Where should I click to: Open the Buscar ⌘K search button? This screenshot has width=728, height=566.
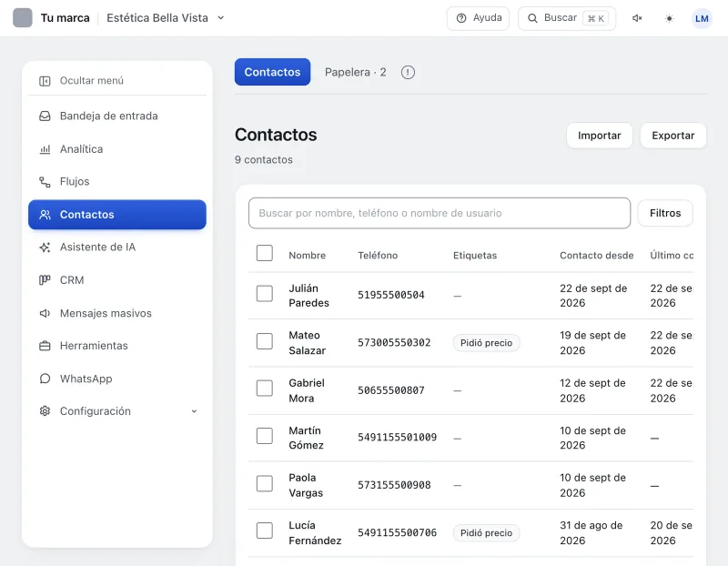coord(567,18)
